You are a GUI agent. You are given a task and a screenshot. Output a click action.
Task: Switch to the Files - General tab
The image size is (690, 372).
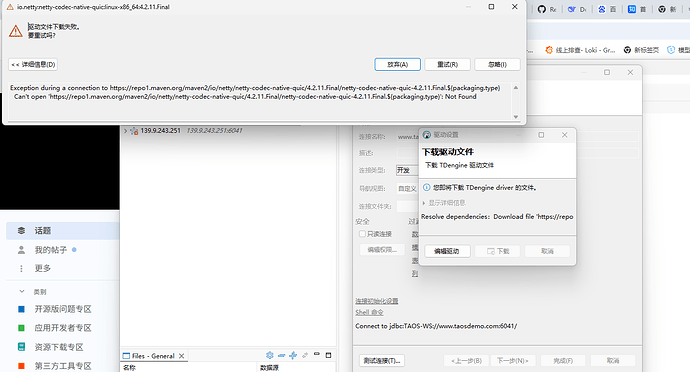pos(153,356)
